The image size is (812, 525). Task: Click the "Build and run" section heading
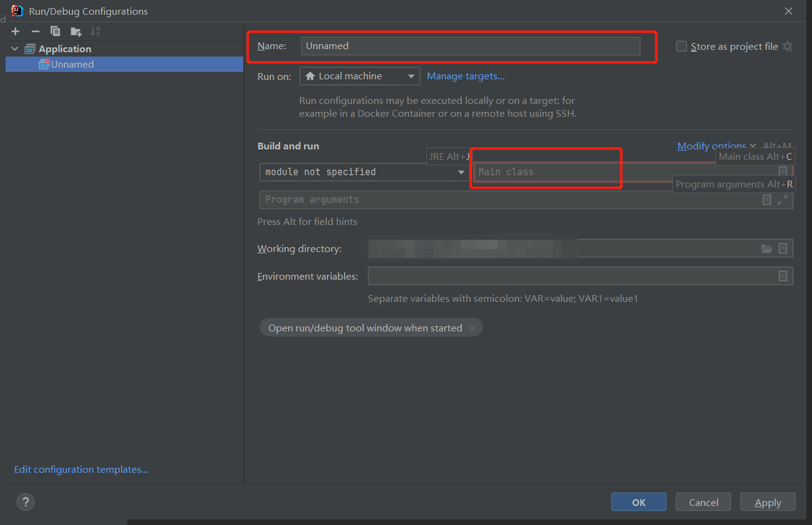(288, 146)
